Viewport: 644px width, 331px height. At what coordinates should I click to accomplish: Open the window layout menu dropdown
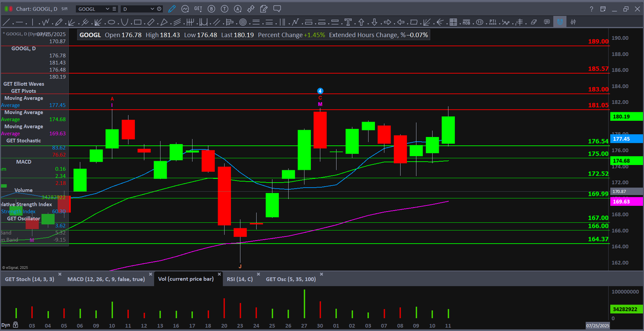tap(603, 9)
